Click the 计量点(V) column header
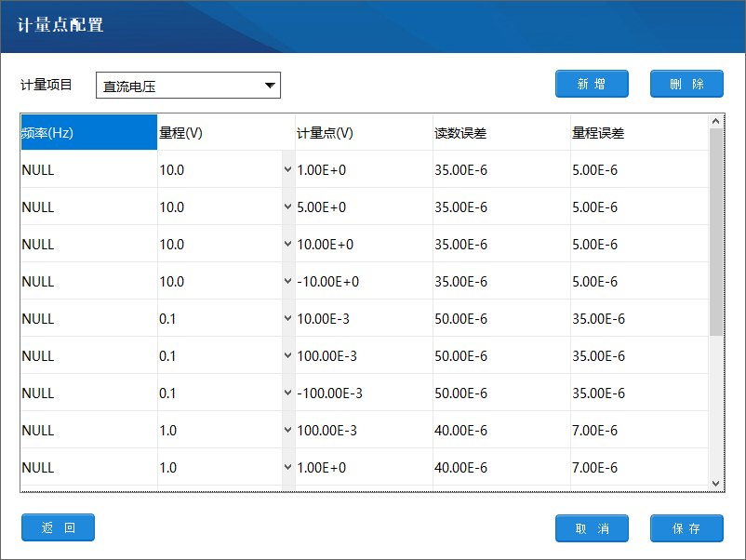746x560 pixels. 363,133
